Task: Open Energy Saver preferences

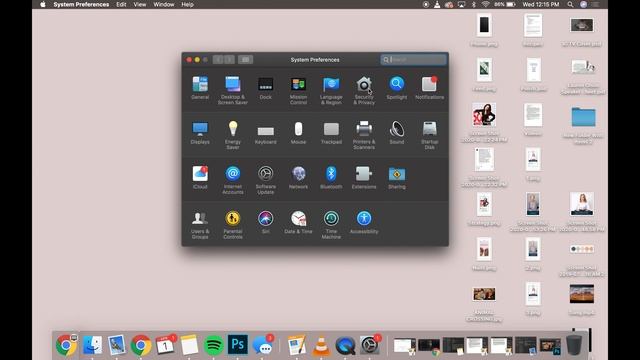Action: 233,135
